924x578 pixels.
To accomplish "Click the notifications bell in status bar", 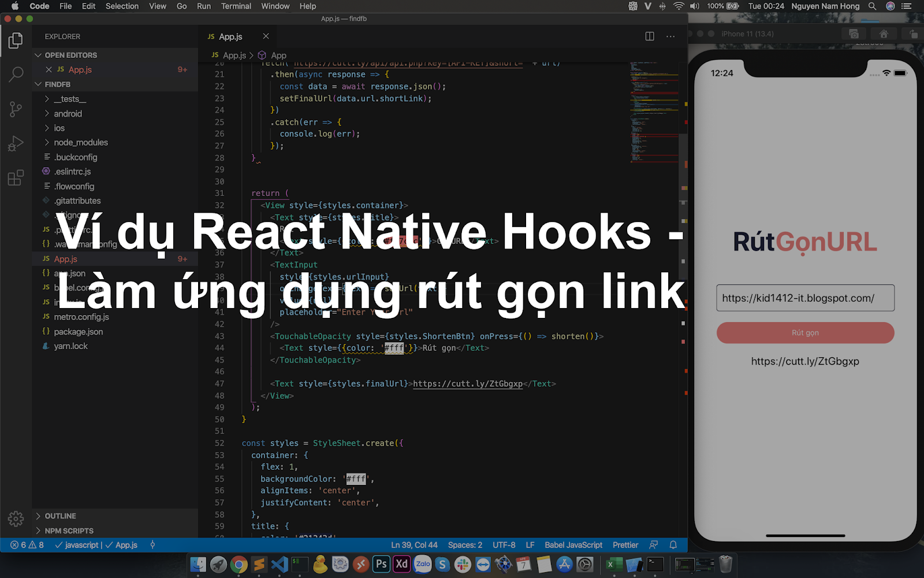I will point(673,545).
